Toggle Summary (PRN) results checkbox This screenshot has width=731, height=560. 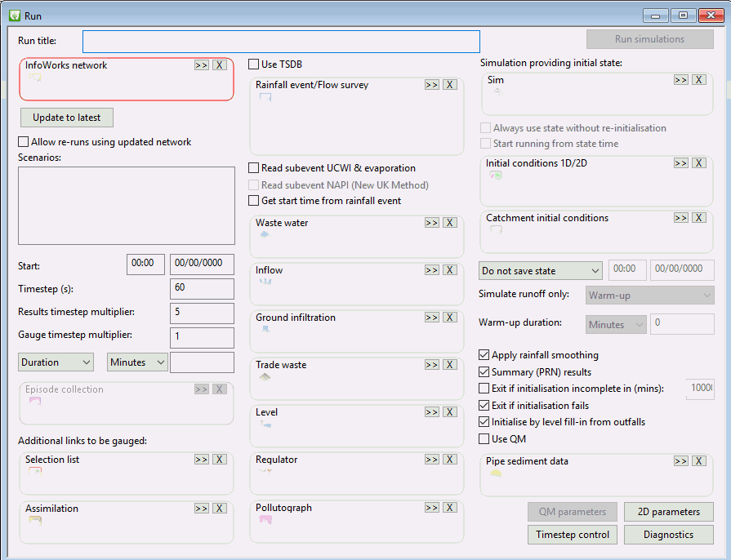click(x=484, y=371)
